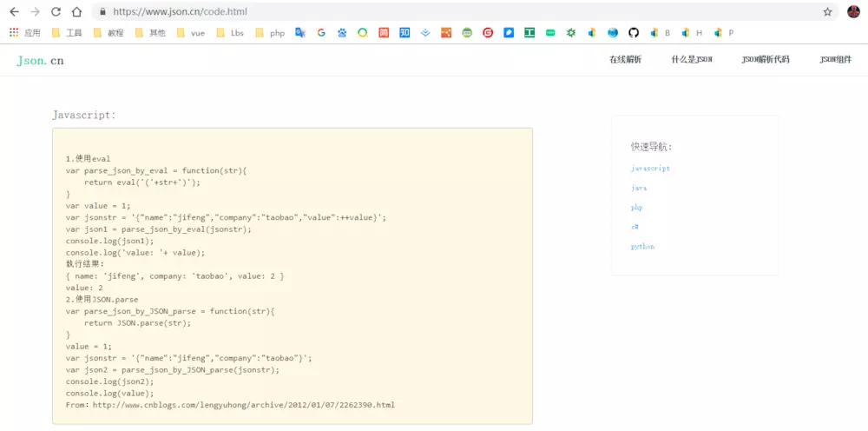The height and width of the screenshot is (431, 868).
Task: Bookmark this page with the star
Action: pyautogui.click(x=827, y=11)
